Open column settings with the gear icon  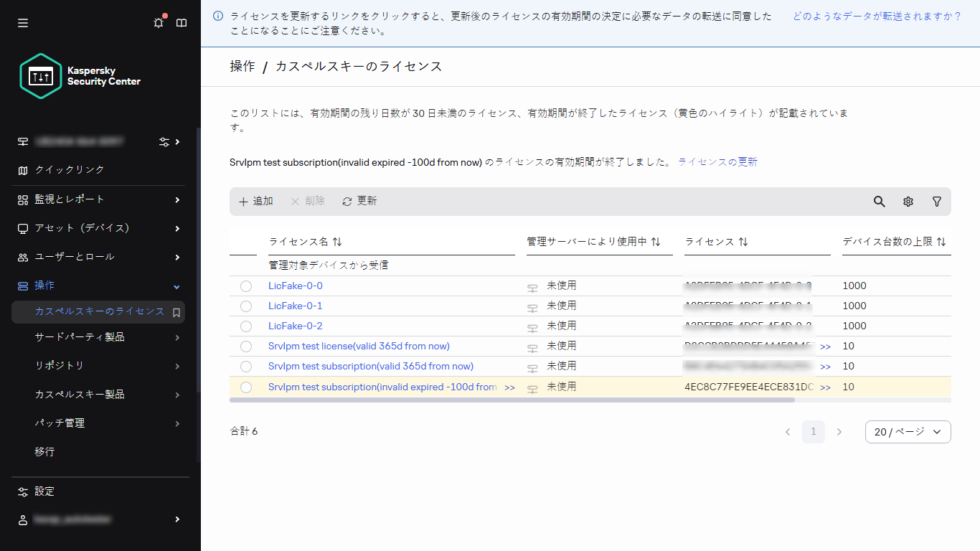(x=908, y=202)
